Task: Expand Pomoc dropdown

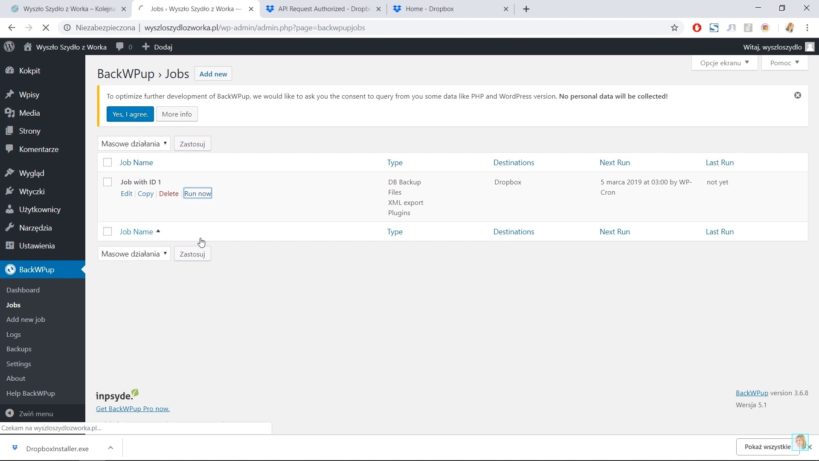Action: click(x=784, y=63)
